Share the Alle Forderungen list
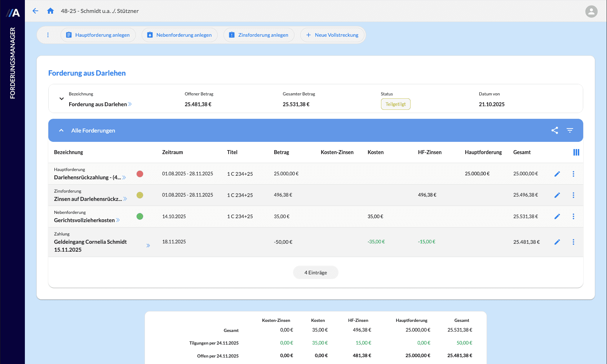This screenshot has height=364, width=607. 555,130
